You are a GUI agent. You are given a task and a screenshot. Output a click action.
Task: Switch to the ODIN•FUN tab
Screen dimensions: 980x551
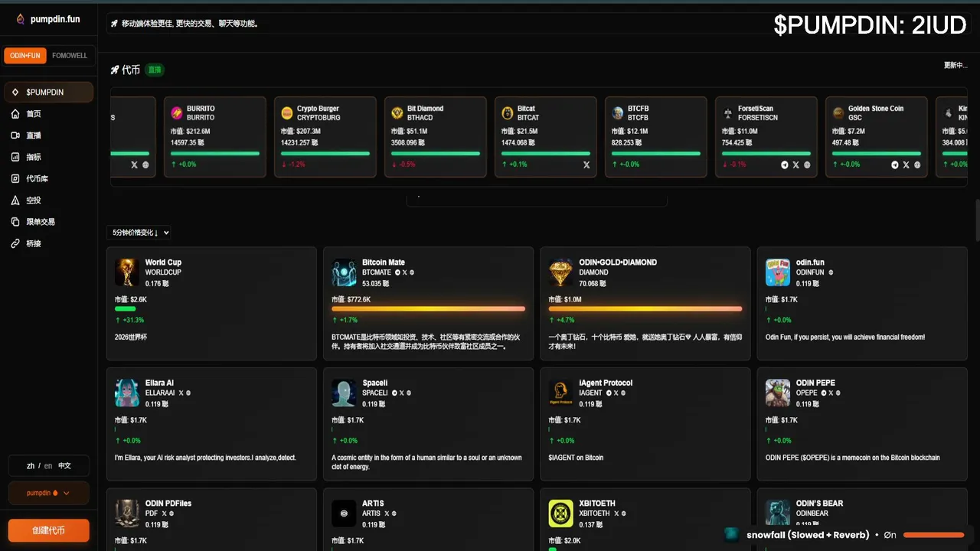(25, 56)
